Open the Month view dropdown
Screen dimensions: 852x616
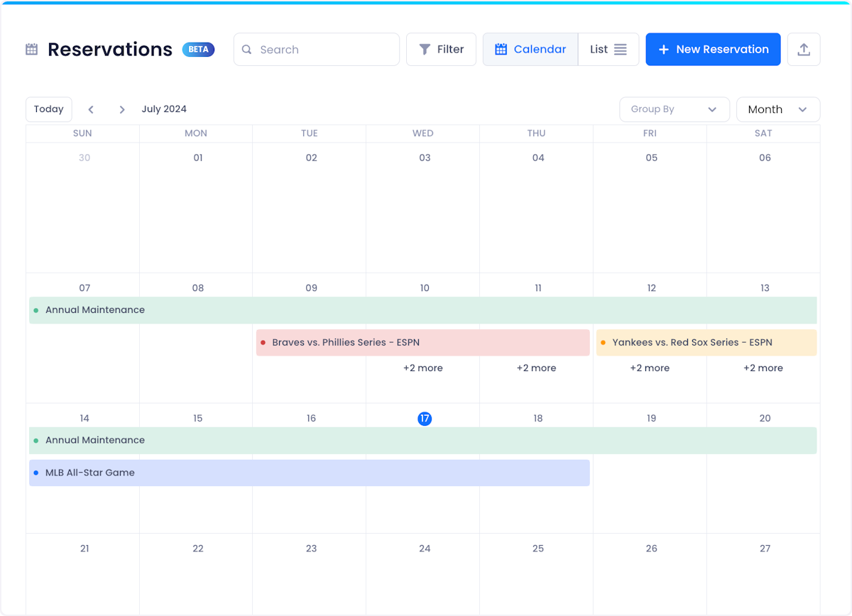click(x=778, y=109)
